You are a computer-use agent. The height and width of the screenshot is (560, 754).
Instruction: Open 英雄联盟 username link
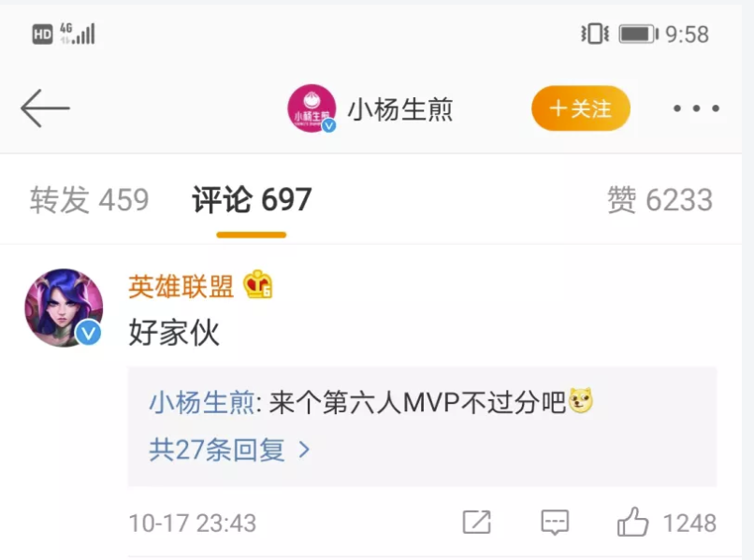[181, 286]
